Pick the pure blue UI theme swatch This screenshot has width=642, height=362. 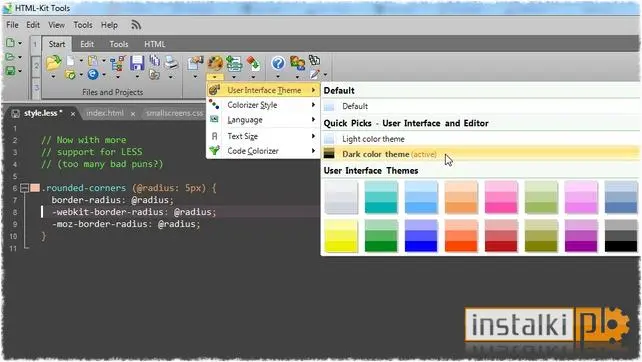(421, 236)
